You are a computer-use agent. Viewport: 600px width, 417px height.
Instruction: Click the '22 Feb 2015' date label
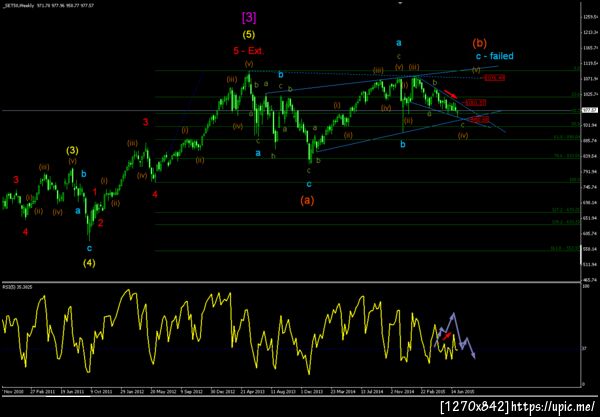(433, 392)
